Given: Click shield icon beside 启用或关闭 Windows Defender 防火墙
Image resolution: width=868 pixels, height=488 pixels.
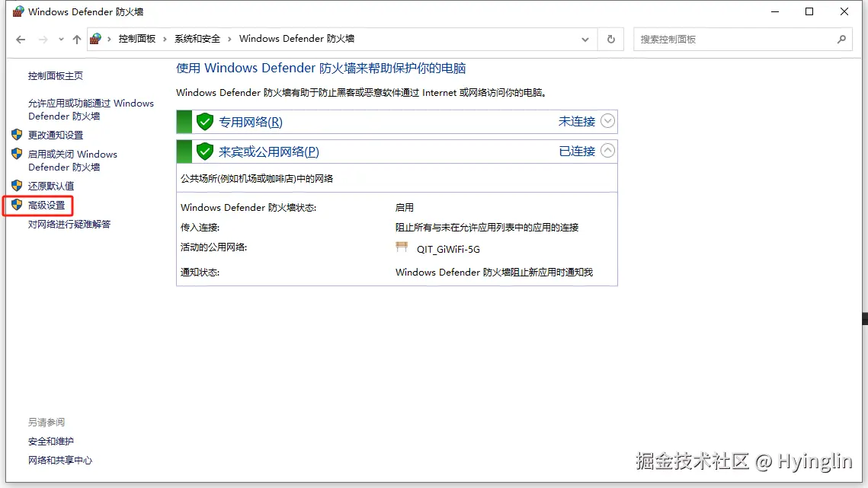Looking at the screenshot, I should [x=17, y=153].
